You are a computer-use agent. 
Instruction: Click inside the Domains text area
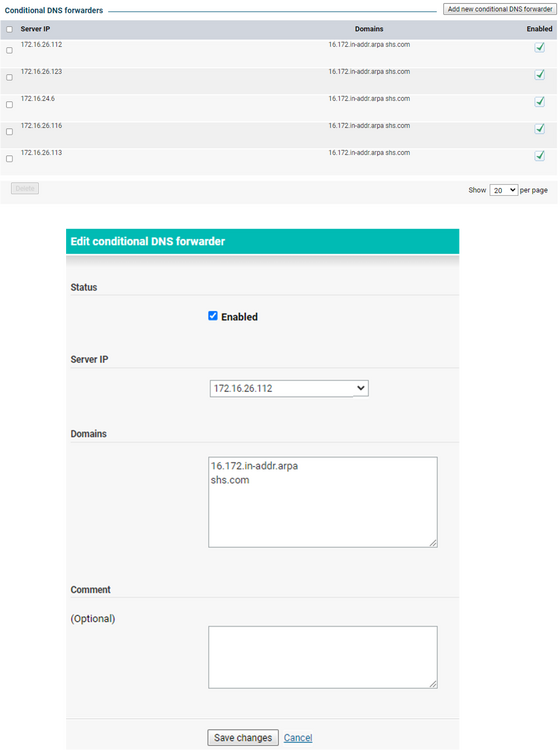(x=323, y=502)
